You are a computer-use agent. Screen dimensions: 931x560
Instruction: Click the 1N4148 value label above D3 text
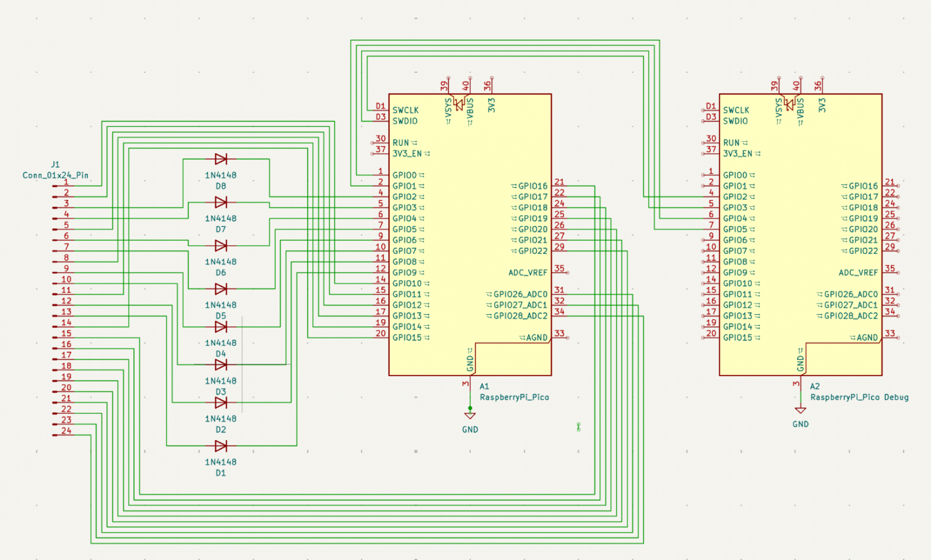[221, 380]
